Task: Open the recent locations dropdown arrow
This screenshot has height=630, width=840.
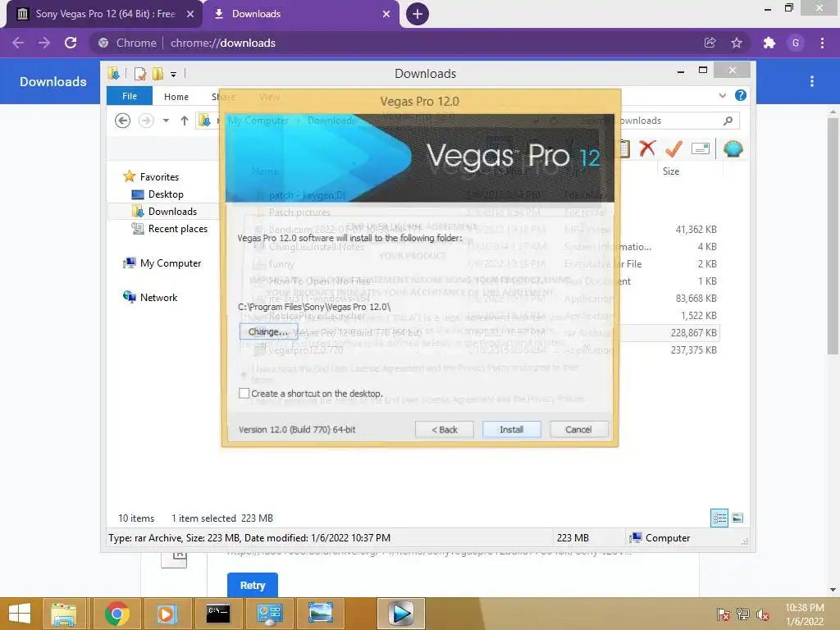Action: [x=166, y=121]
